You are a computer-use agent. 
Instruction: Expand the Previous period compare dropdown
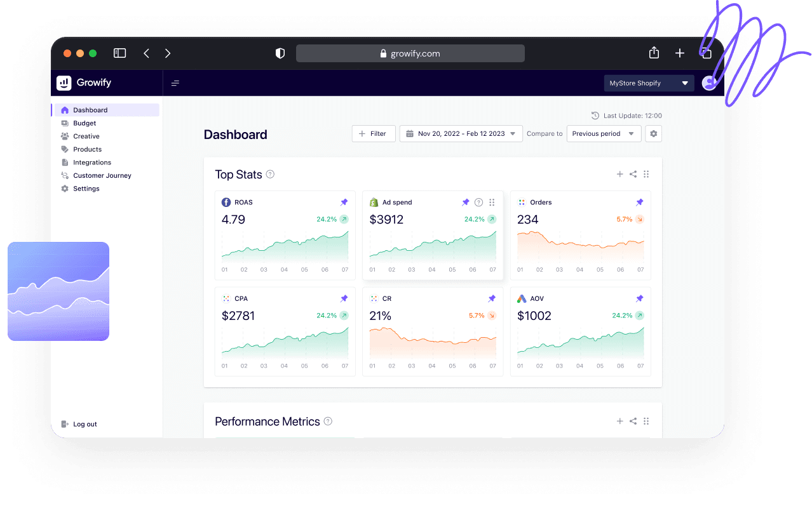[604, 134]
